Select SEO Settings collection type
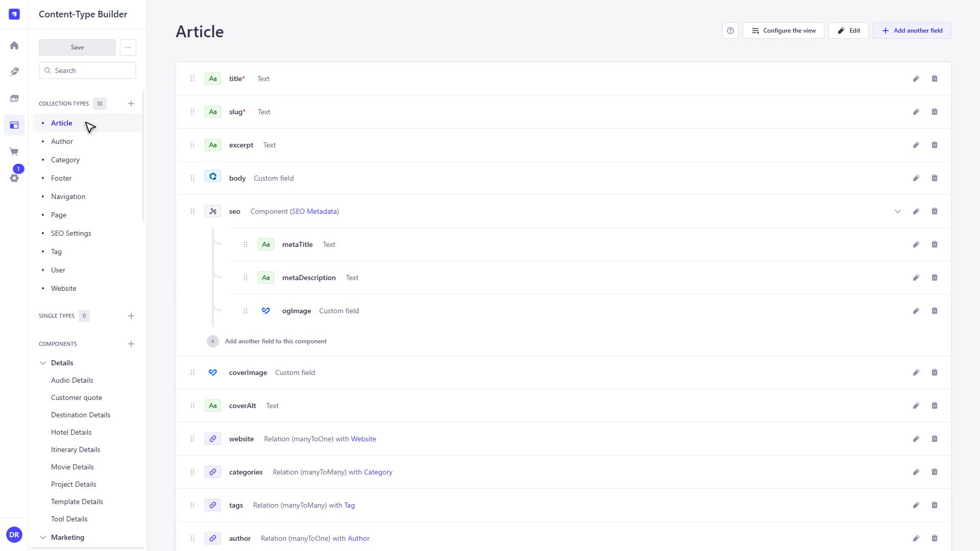This screenshot has width=980, height=551. point(71,233)
